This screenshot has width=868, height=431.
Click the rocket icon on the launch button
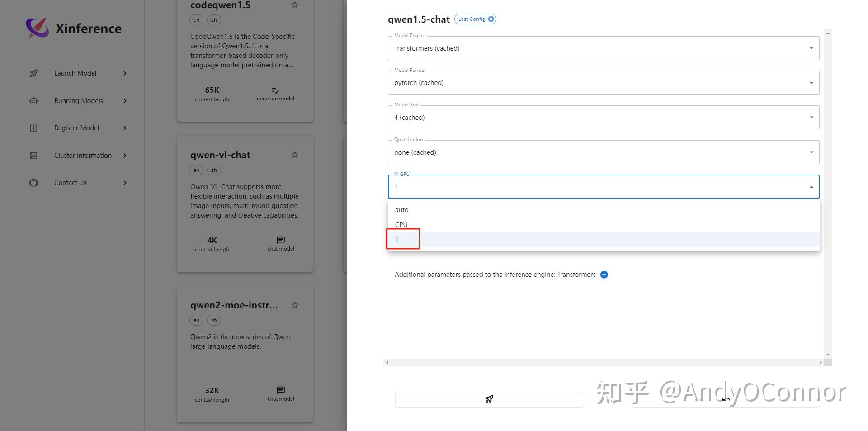click(489, 399)
